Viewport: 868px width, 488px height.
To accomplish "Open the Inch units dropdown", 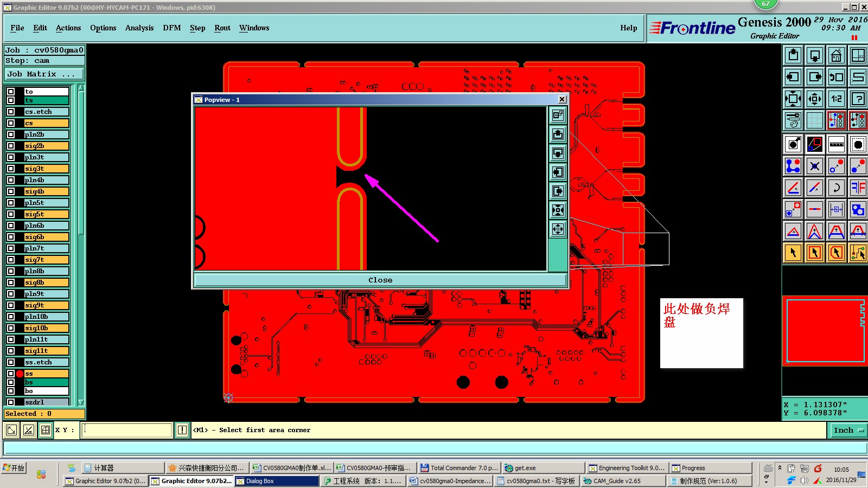I will pos(848,430).
